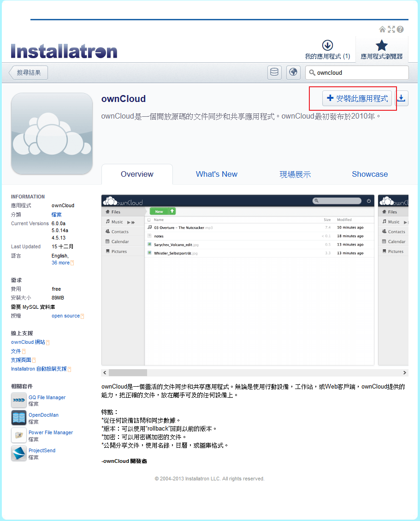
Task: Click the screenshot gallery scrollbar thumb
Action: tap(128, 373)
